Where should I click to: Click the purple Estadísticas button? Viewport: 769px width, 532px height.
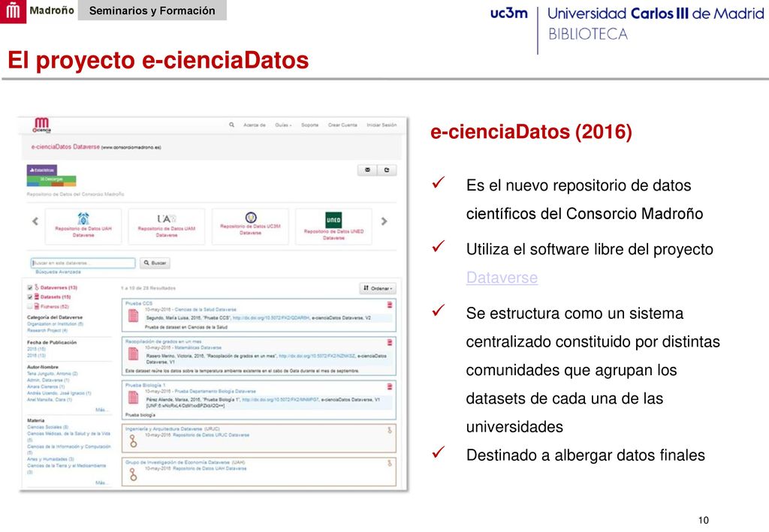point(42,170)
